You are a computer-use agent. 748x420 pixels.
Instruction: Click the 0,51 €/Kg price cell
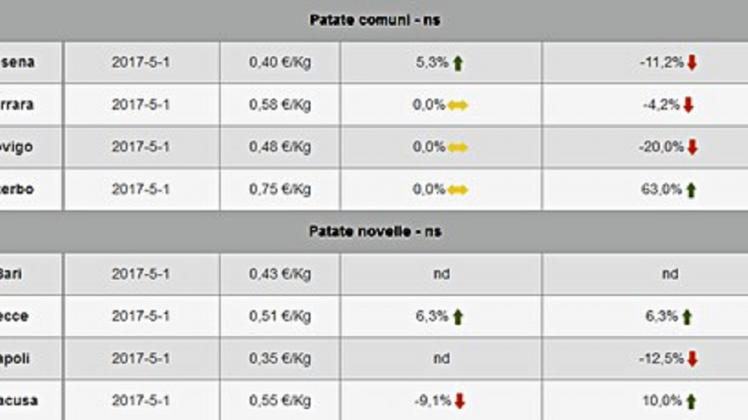coord(280,316)
